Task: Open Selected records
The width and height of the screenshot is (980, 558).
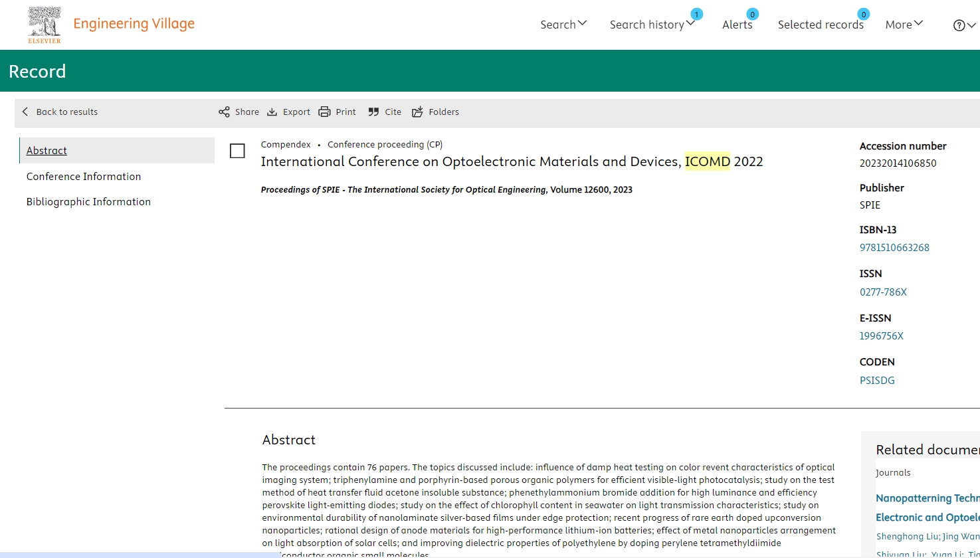Action: 821,25
